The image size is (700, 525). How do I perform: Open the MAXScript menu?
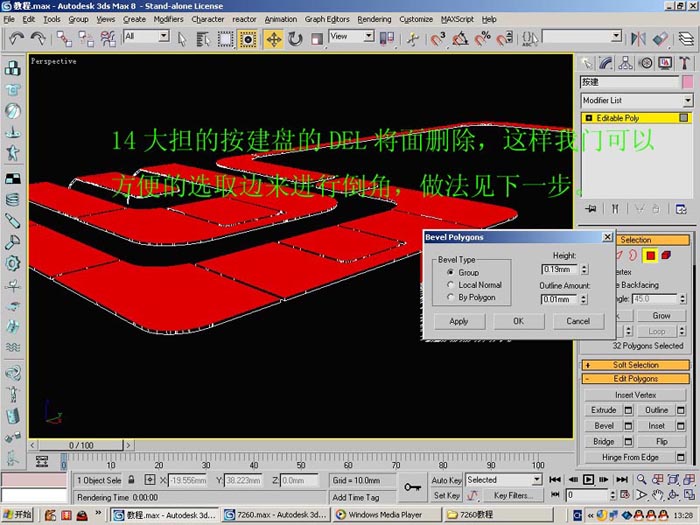(457, 19)
